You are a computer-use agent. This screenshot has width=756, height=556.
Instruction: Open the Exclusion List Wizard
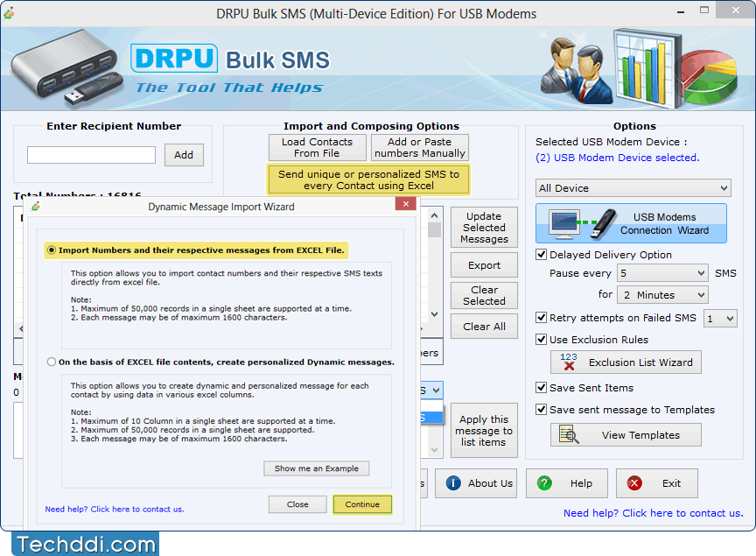click(x=626, y=362)
